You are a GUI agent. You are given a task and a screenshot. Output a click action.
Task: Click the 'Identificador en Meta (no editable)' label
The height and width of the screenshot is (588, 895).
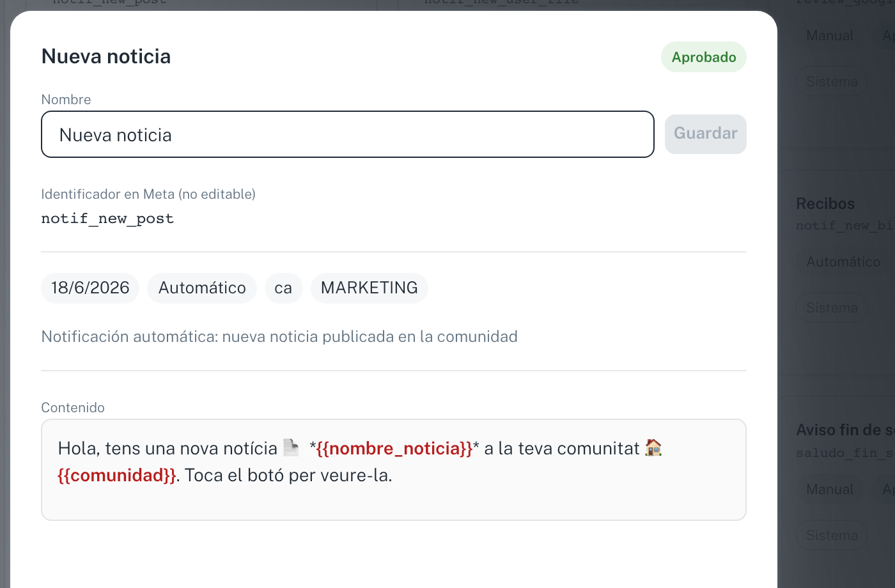[148, 194]
